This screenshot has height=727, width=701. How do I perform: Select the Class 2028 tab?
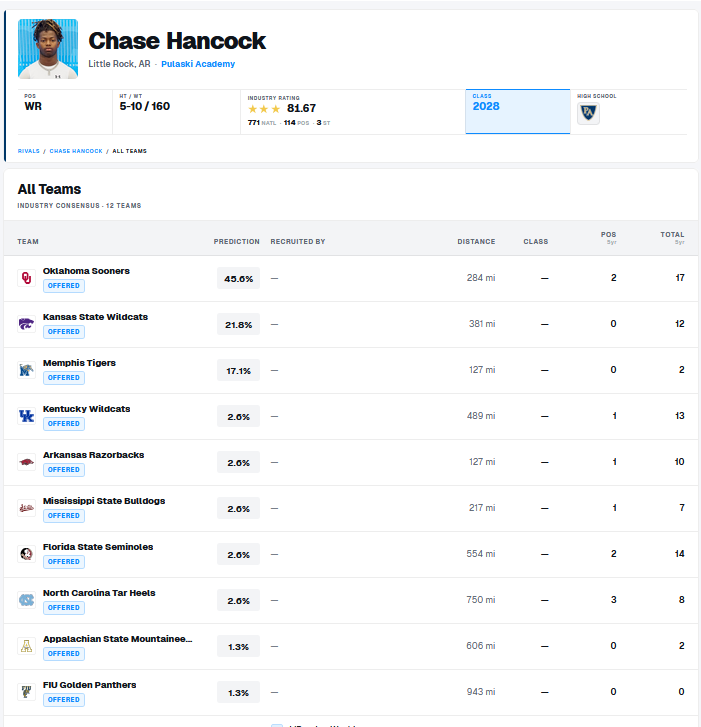[x=517, y=112]
